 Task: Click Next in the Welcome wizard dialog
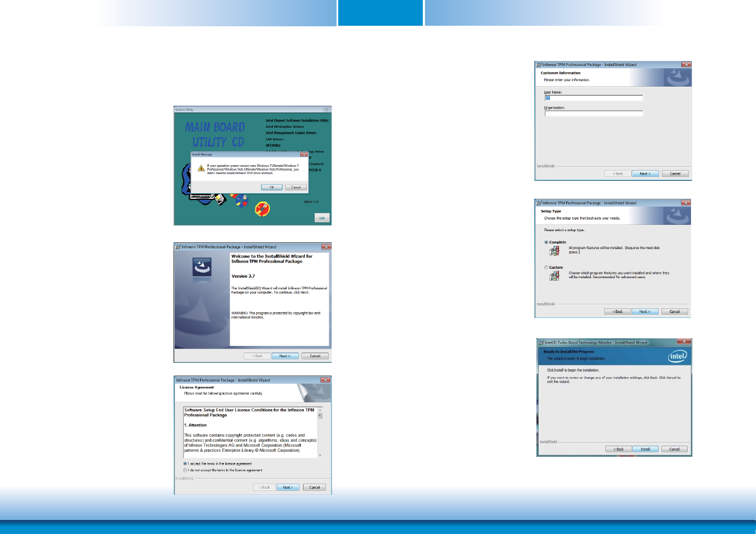point(285,356)
